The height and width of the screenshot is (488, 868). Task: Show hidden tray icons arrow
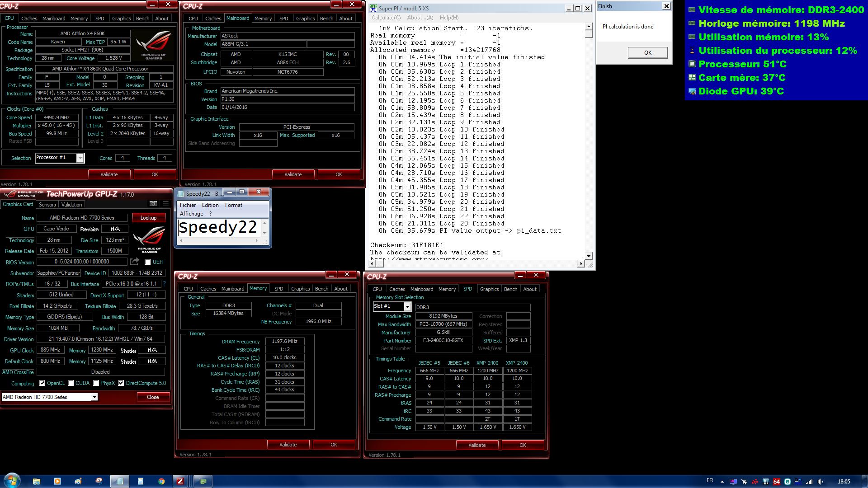pyautogui.click(x=722, y=482)
